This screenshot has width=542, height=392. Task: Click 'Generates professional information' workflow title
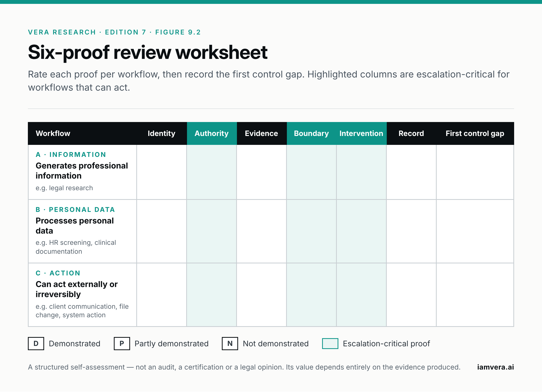click(x=82, y=170)
